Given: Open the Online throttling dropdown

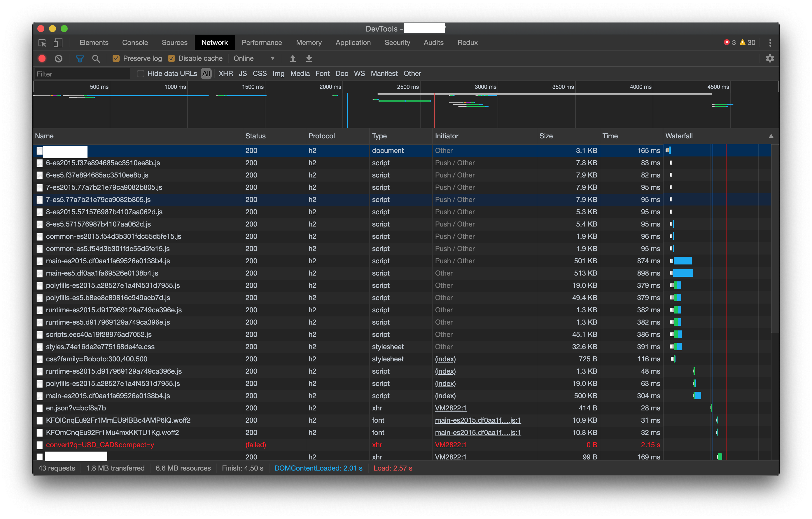Looking at the screenshot, I should [x=254, y=58].
